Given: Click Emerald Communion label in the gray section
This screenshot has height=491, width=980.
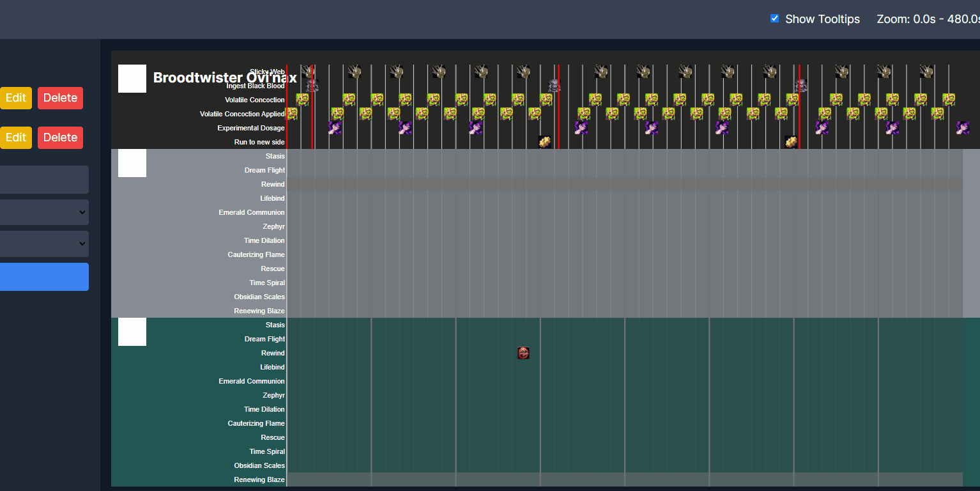Looking at the screenshot, I should coord(252,212).
